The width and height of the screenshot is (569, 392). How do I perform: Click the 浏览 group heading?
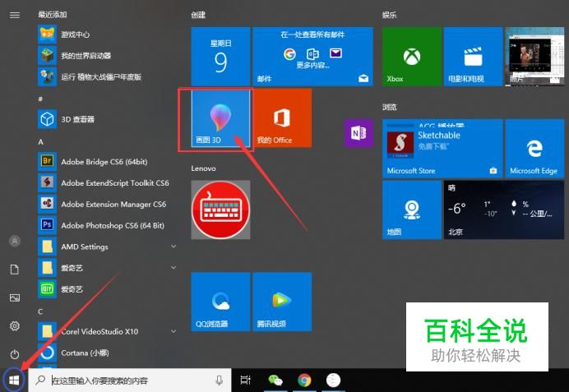[390, 107]
